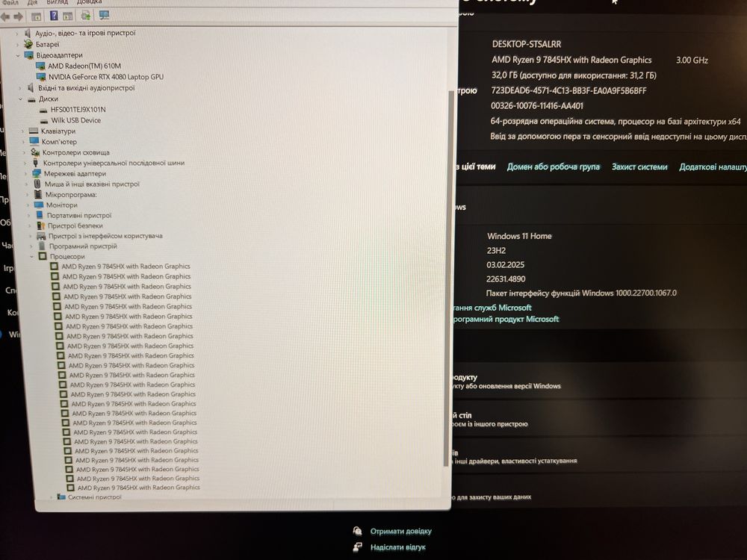The height and width of the screenshot is (560, 747).
Task: Select the Монітори display icon
Action: (x=39, y=205)
